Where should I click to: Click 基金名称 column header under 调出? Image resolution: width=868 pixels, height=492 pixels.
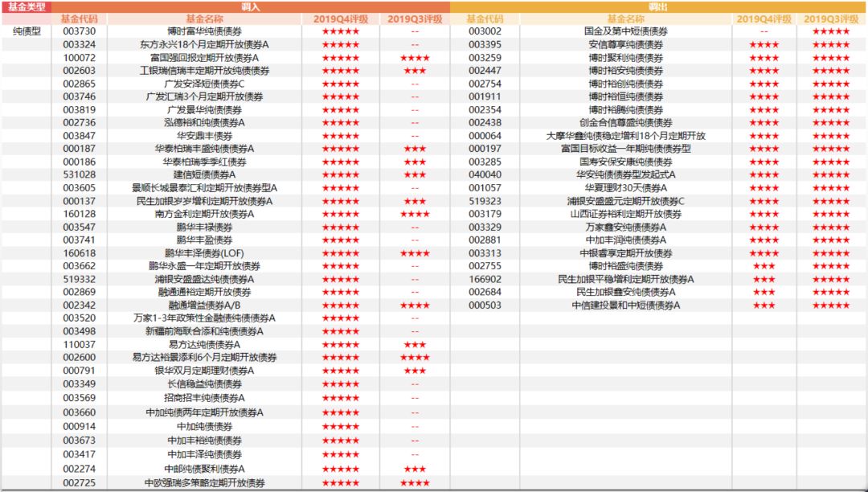click(626, 19)
